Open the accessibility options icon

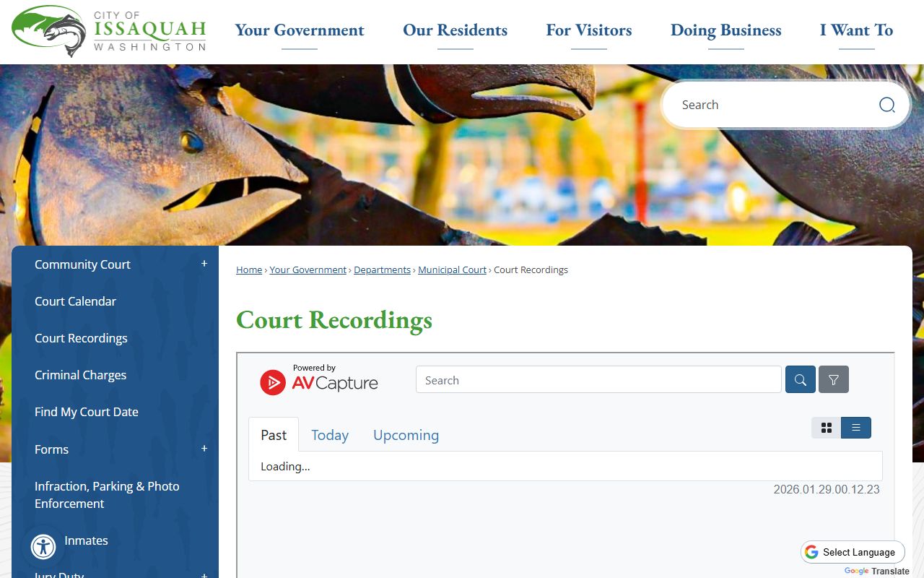pyautogui.click(x=43, y=547)
